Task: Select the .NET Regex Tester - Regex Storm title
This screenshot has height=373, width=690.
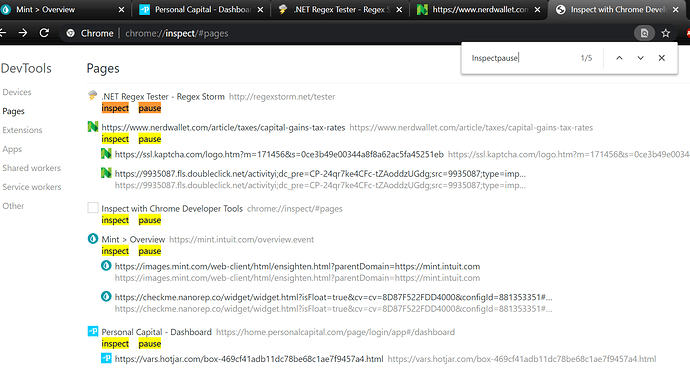Action: point(163,97)
